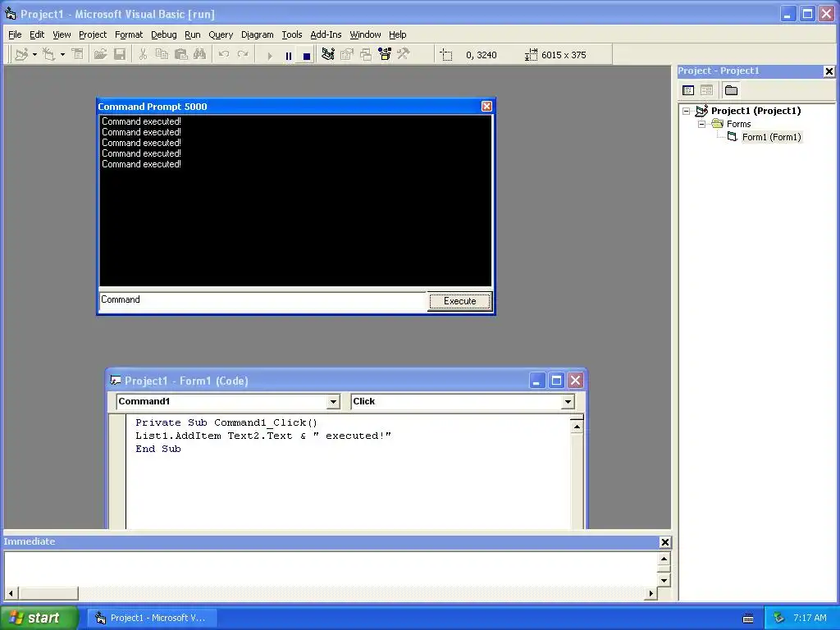Open the Tools menu

pyautogui.click(x=292, y=34)
